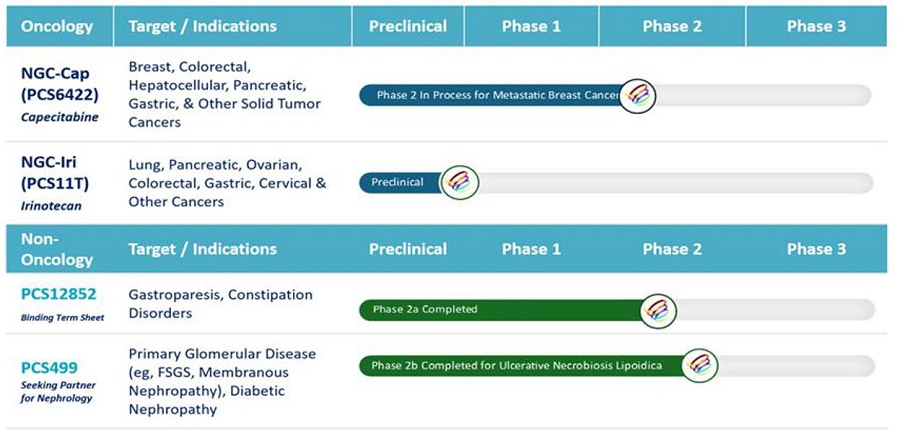Viewport: 900px width, 430px height.
Task: Click the NGC-Iri (PCS11T) drug name
Action: [58, 172]
